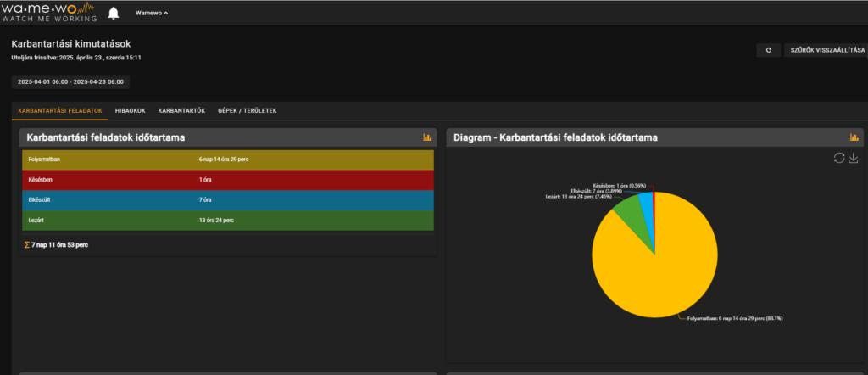
Task: Click the Diagram - Karbantartási feladatok időtartama title
Action: click(556, 137)
